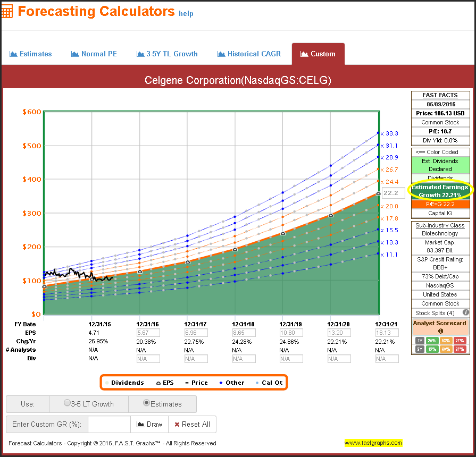Click the 12/31/16 EPS input box
Image resolution: width=476 pixels, height=457 pixels.
click(x=148, y=333)
